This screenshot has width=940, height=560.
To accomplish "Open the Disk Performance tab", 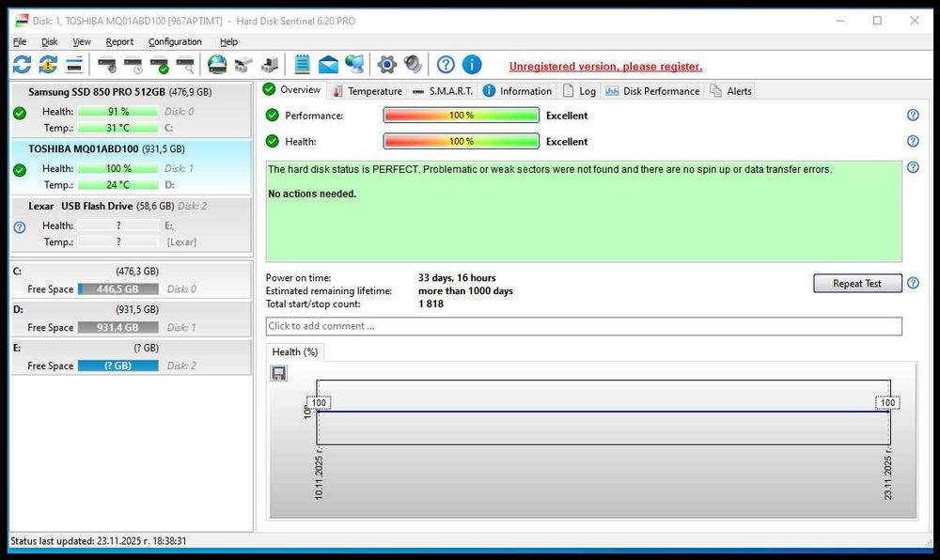I will point(653,91).
